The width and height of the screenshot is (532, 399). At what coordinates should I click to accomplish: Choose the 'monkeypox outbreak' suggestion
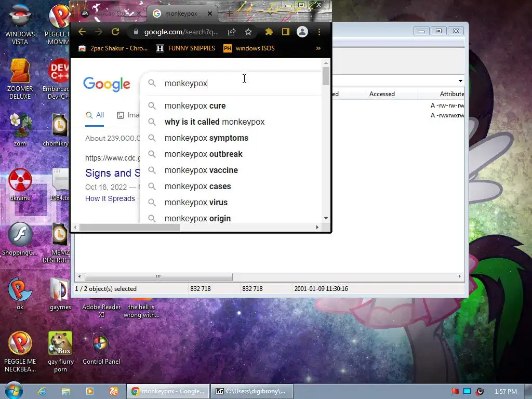click(x=231, y=154)
